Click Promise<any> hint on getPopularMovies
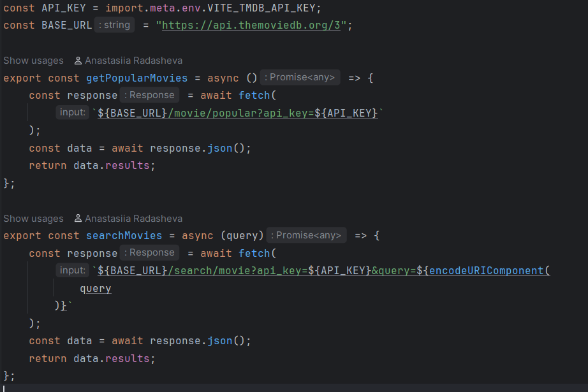The width and height of the screenshot is (588, 392). tap(301, 77)
